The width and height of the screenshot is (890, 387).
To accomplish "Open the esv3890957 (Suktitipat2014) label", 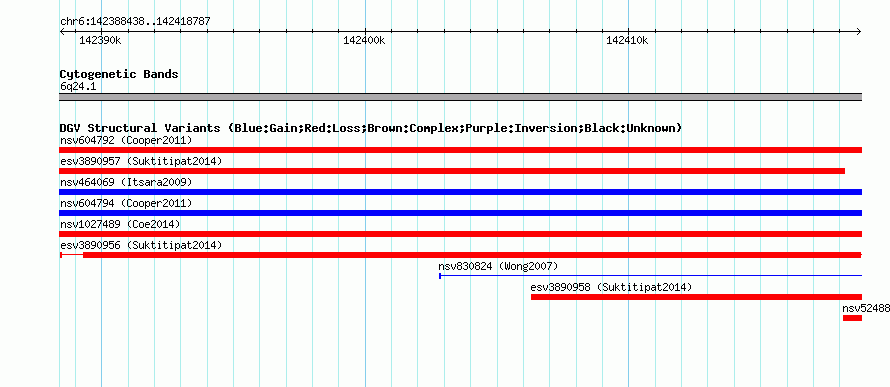I will pos(141,161).
